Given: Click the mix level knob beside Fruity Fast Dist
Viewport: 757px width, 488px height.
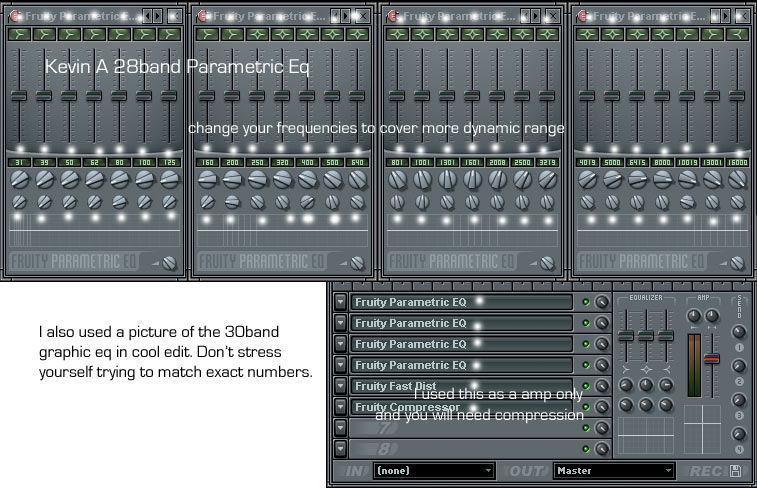Looking at the screenshot, I should 602,386.
